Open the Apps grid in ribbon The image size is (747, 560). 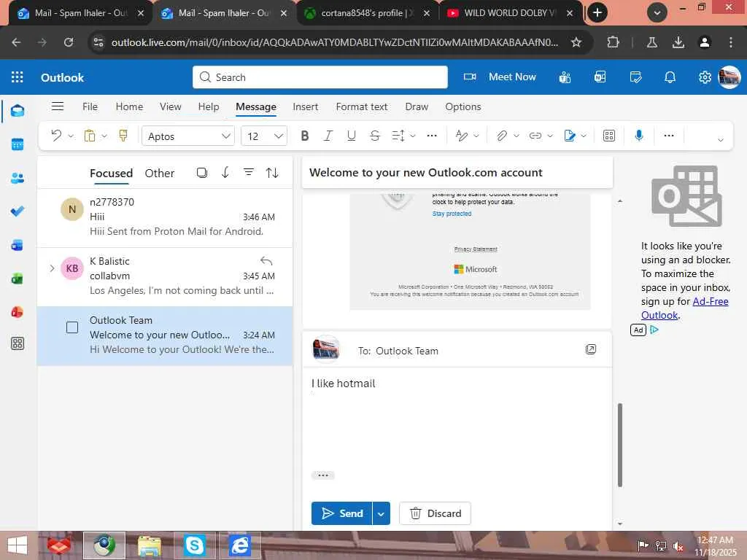tap(609, 136)
